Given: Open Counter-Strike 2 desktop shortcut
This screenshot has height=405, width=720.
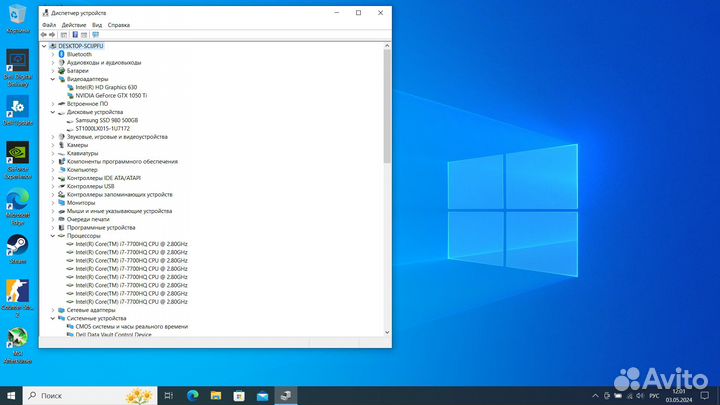Looking at the screenshot, I should pyautogui.click(x=17, y=298).
